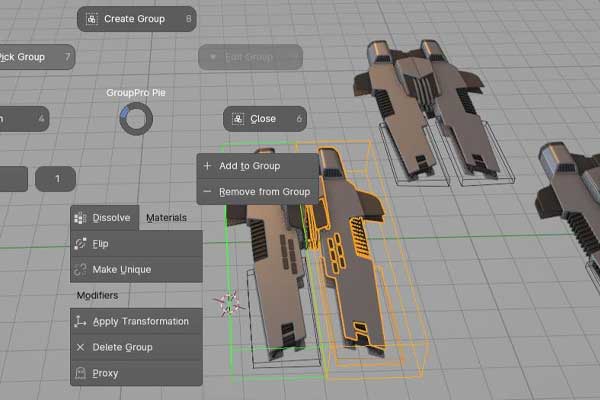Select Pick Group in pie menu

[36, 57]
